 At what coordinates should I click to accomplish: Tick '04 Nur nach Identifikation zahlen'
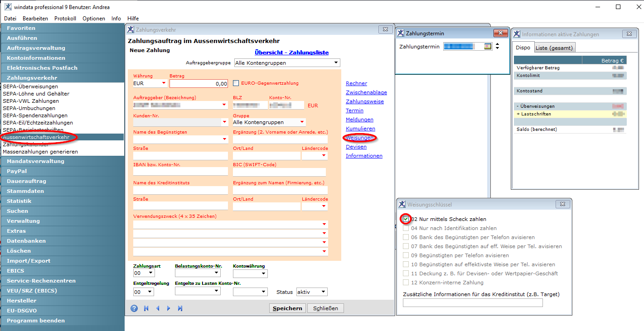click(x=406, y=228)
